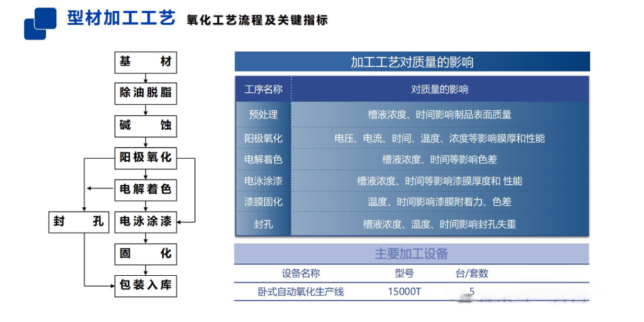Select the 电泳涂漆 flowchart box
Image resolution: width=644 pixels, height=322 pixels.
click(x=145, y=222)
